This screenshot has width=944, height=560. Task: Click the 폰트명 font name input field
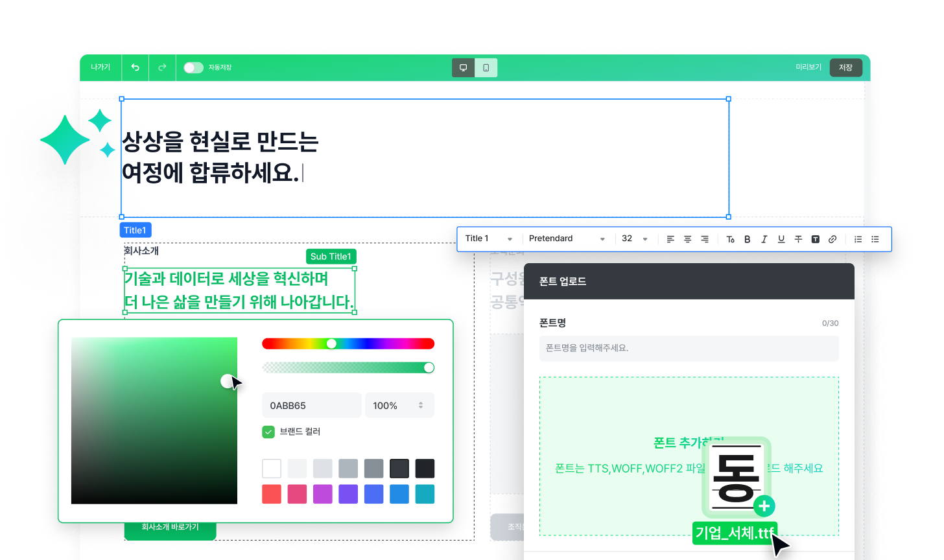(x=689, y=348)
